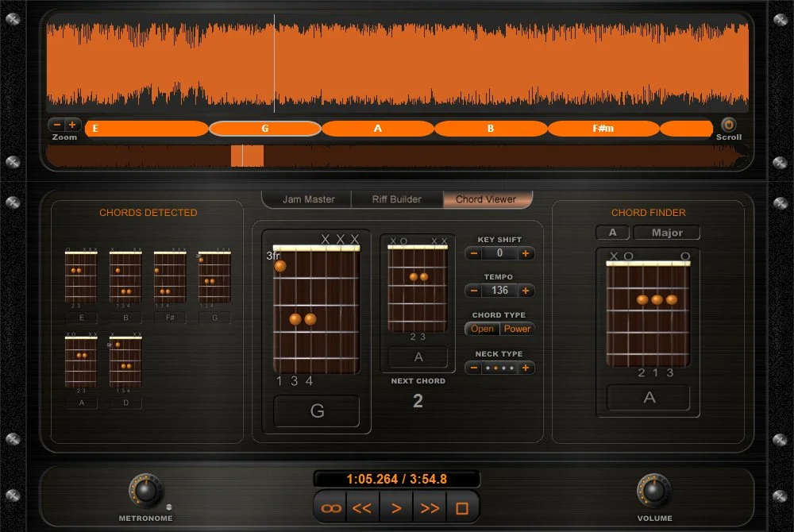This screenshot has width=794, height=532.
Task: Click the Tempo value 136
Action: coord(499,291)
